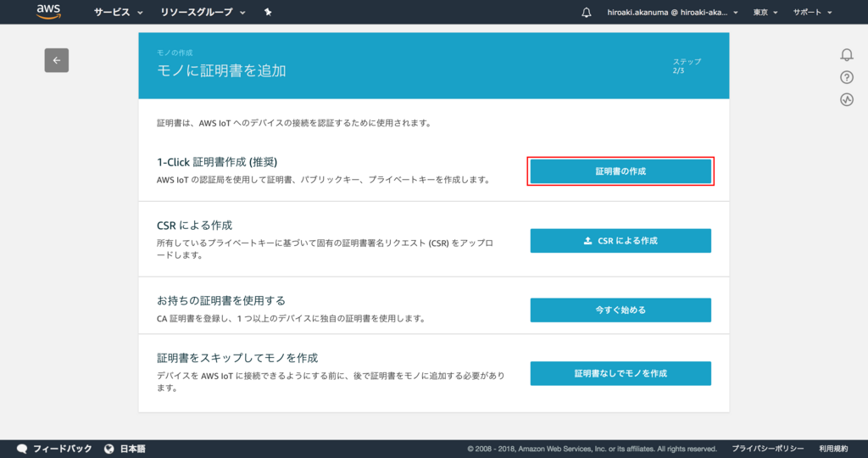This screenshot has height=458, width=868.
Task: Click the 今すぐ始める button
Action: [x=620, y=310]
